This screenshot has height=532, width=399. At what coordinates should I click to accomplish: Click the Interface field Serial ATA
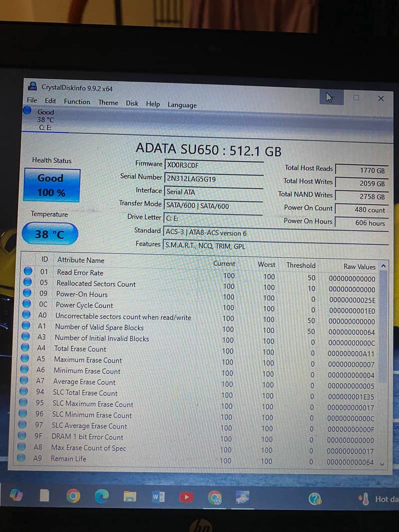[213, 192]
